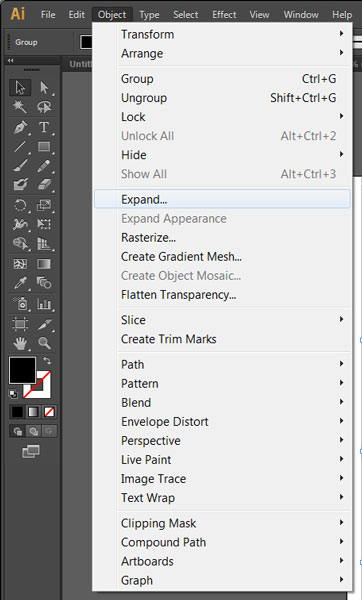Pick the Lasso tool
Screen dimensions: 362x600
[44, 107]
